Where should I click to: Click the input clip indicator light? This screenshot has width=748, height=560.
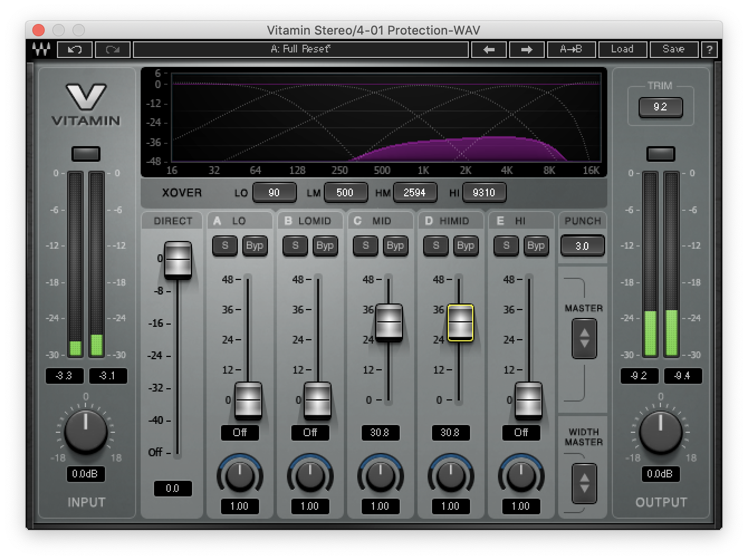click(x=86, y=153)
